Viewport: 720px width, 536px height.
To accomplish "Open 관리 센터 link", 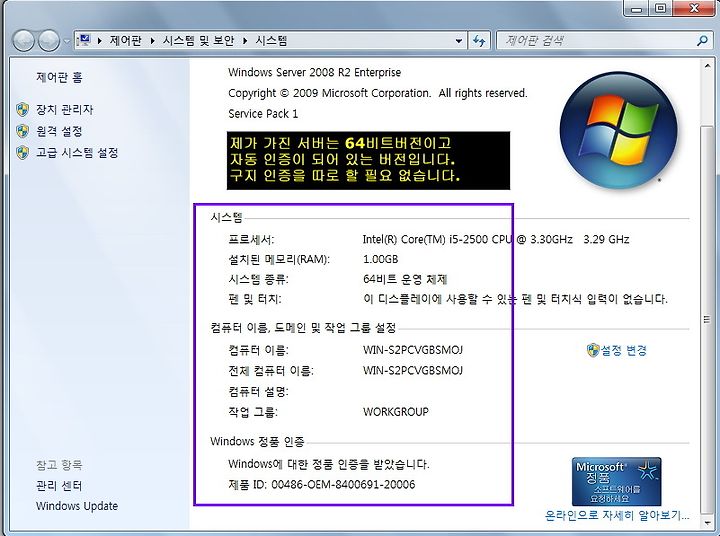I will pos(59,485).
